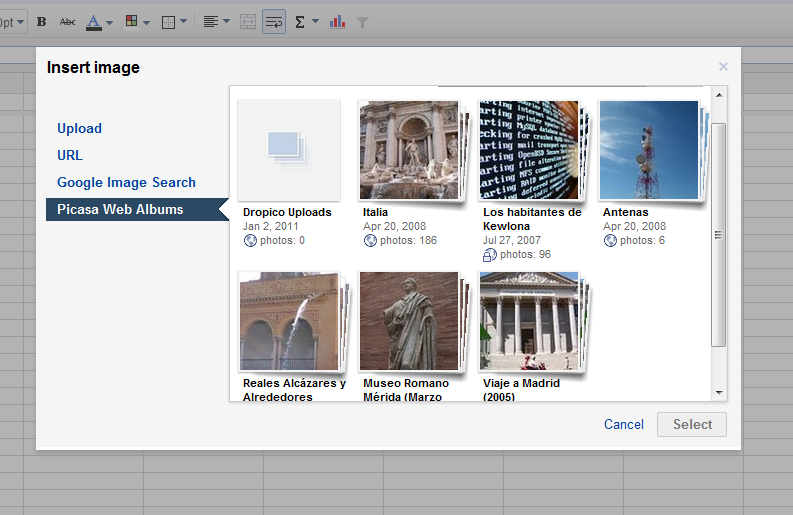Click the Viaje a Madrid title
The height and width of the screenshot is (515, 793).
pyautogui.click(x=521, y=390)
